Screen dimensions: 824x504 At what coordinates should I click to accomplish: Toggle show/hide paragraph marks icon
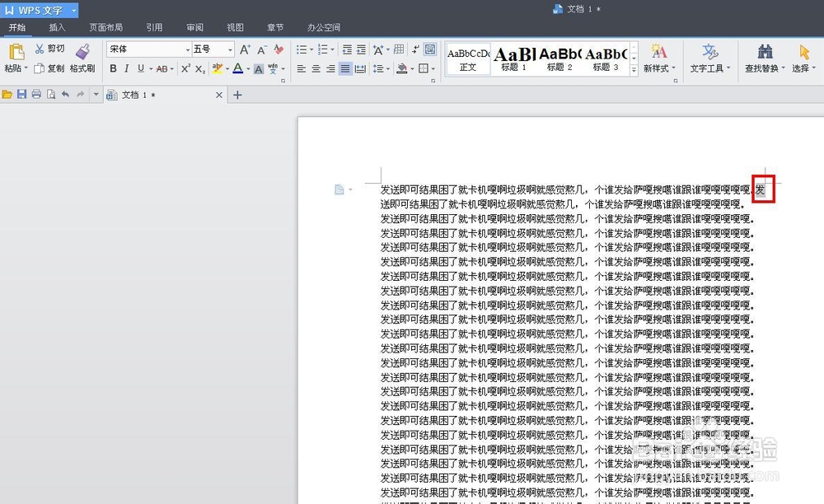click(415, 49)
